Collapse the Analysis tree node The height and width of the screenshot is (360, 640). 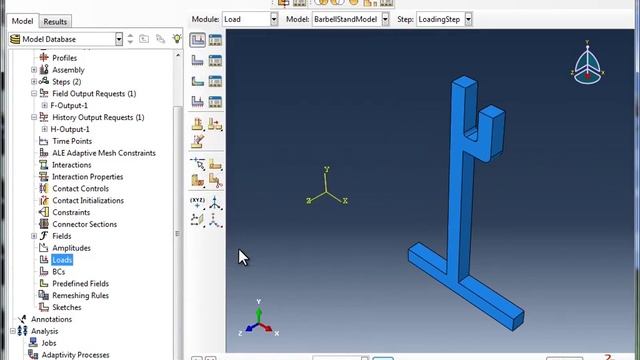[x=13, y=331]
